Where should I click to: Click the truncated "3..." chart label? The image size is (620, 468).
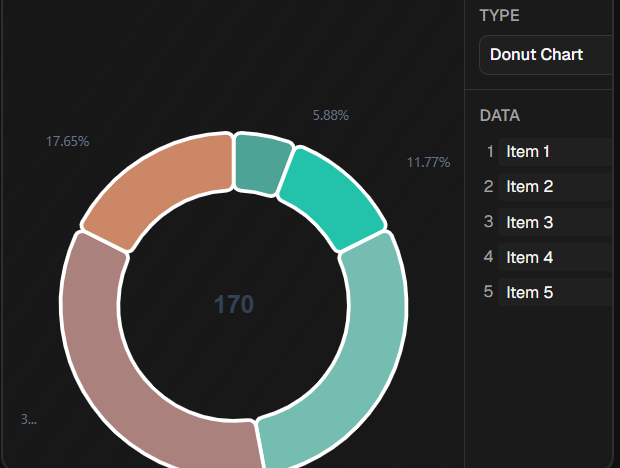click(28, 420)
